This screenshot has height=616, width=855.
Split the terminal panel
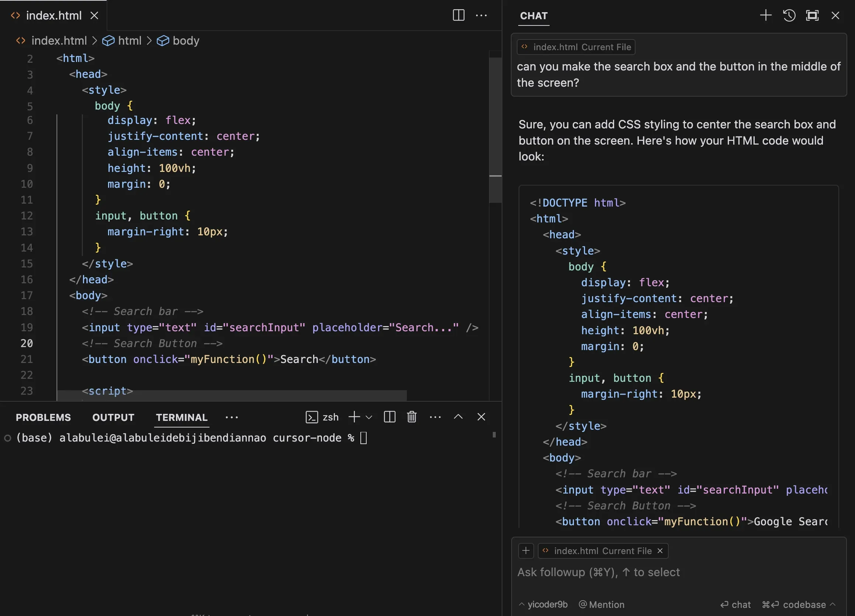coord(390,417)
